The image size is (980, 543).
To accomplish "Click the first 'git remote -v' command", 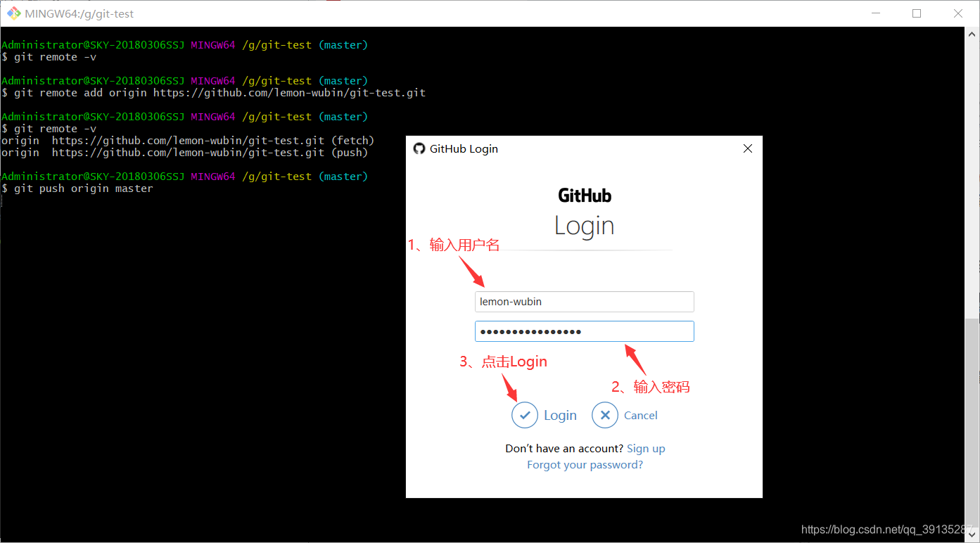I will point(49,57).
